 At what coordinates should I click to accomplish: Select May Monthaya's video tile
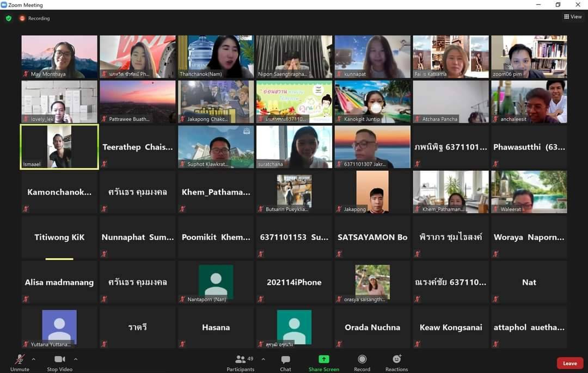[x=59, y=57]
